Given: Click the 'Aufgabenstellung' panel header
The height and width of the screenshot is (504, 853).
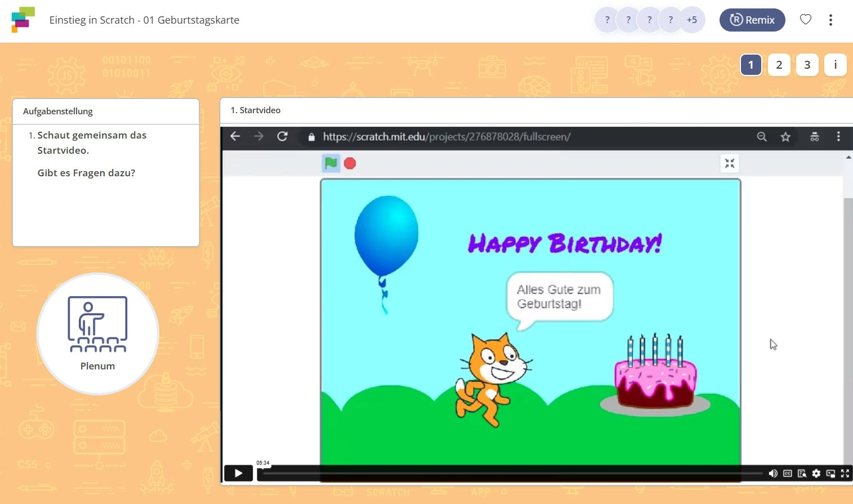Looking at the screenshot, I should (x=106, y=111).
